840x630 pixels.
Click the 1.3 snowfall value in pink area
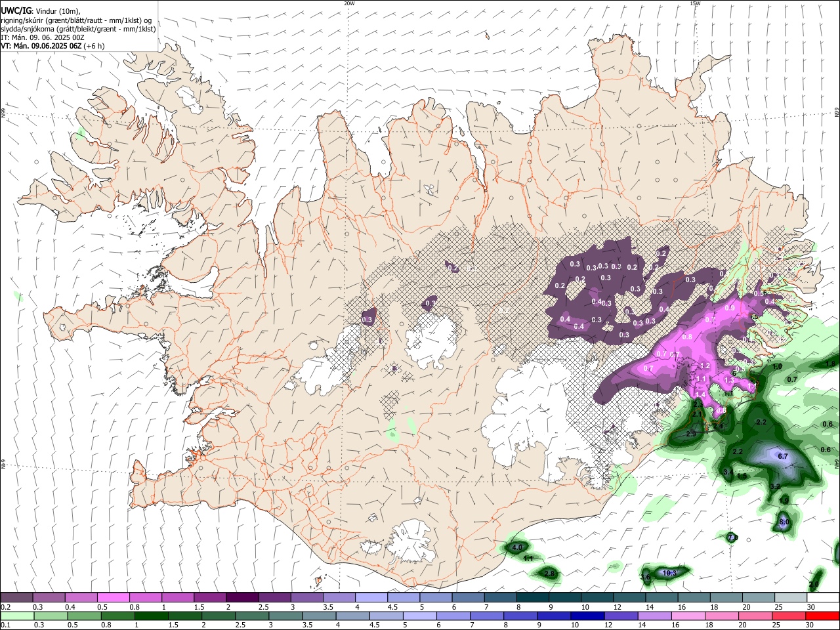pos(729,381)
